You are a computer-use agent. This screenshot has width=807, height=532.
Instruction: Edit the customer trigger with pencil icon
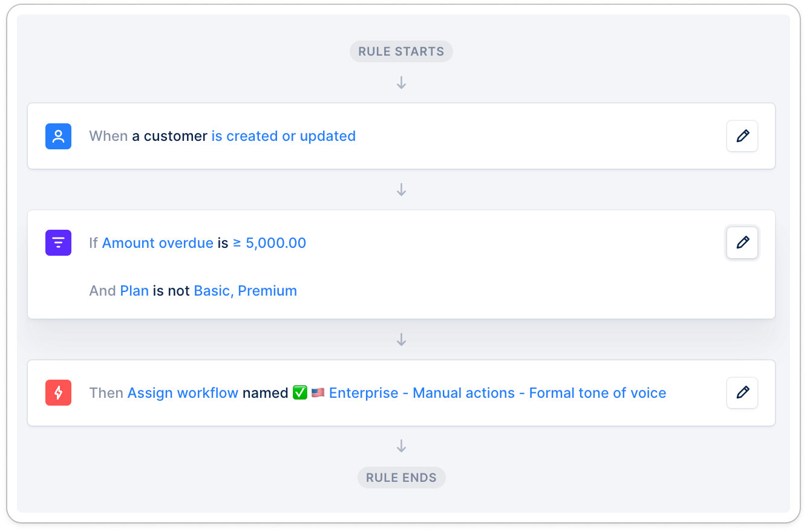pos(742,136)
